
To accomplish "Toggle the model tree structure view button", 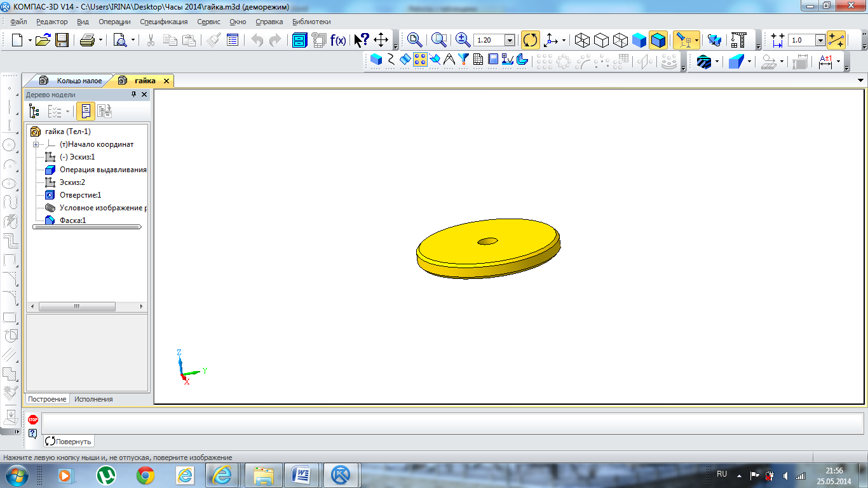I will [x=35, y=111].
